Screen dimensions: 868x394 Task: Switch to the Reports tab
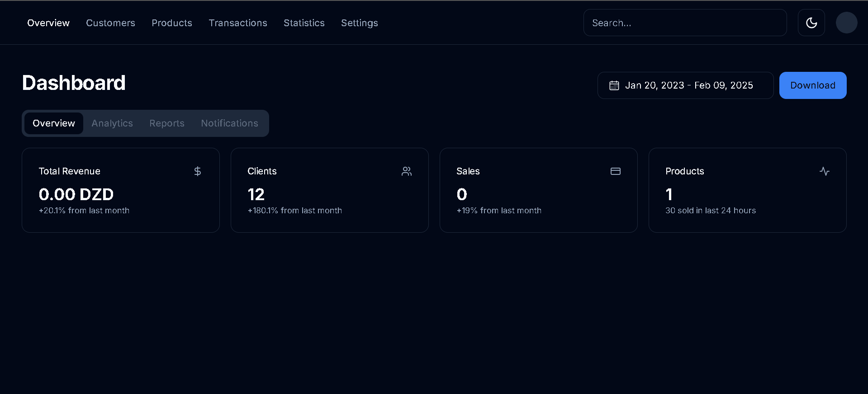[x=167, y=123]
